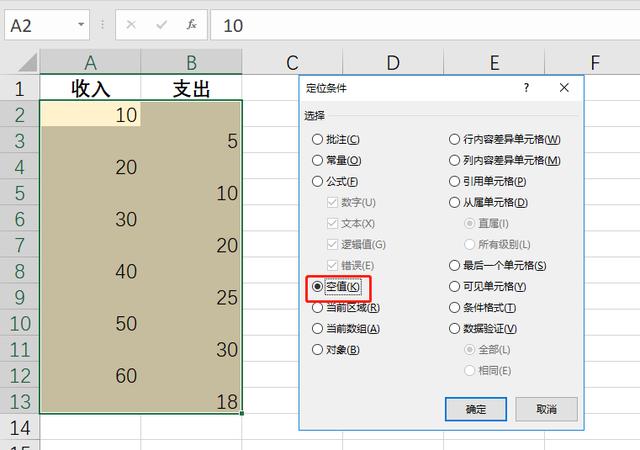
Task: Select the 公式(F) radio option
Action: tap(335, 181)
